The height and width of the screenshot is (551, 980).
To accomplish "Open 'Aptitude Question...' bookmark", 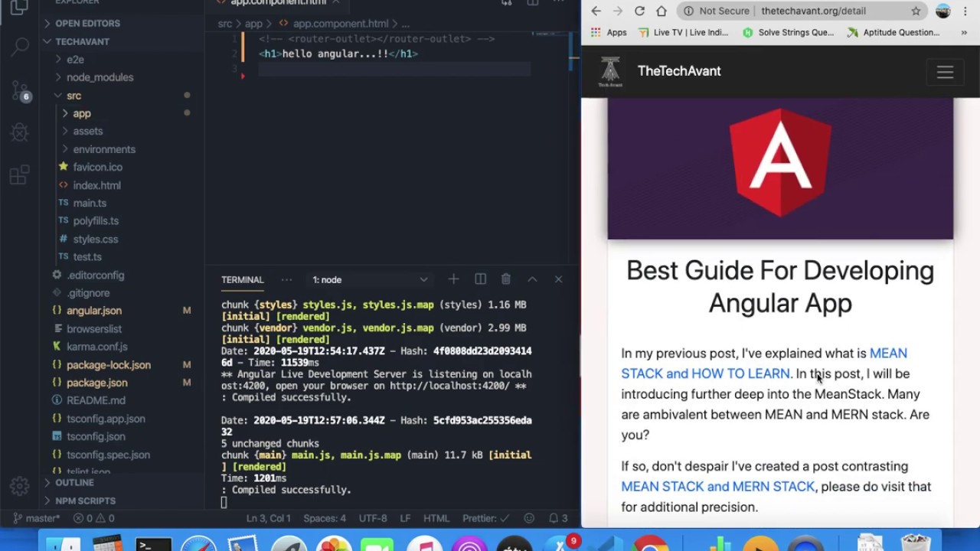I will click(893, 32).
